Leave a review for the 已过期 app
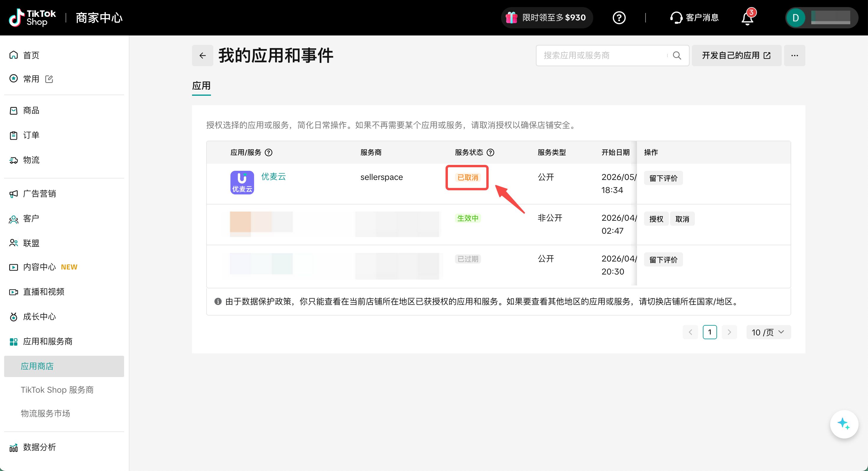This screenshot has width=868, height=471. [663, 260]
